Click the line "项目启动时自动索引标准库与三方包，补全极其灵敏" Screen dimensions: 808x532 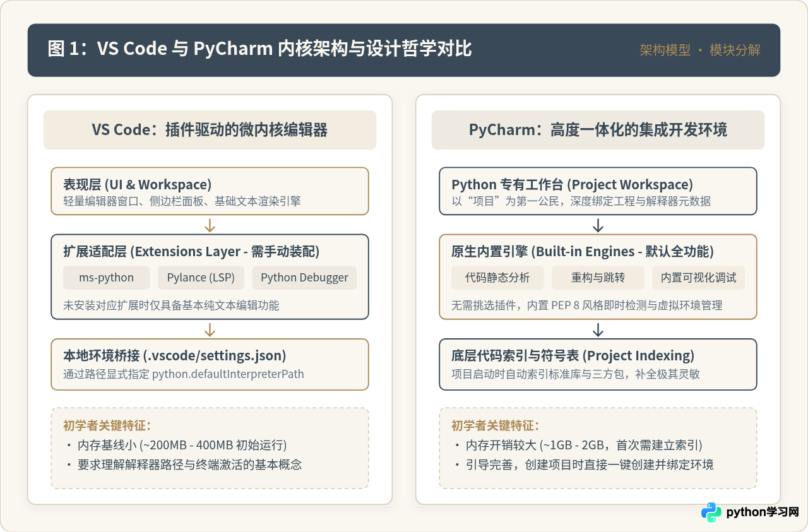(x=576, y=374)
